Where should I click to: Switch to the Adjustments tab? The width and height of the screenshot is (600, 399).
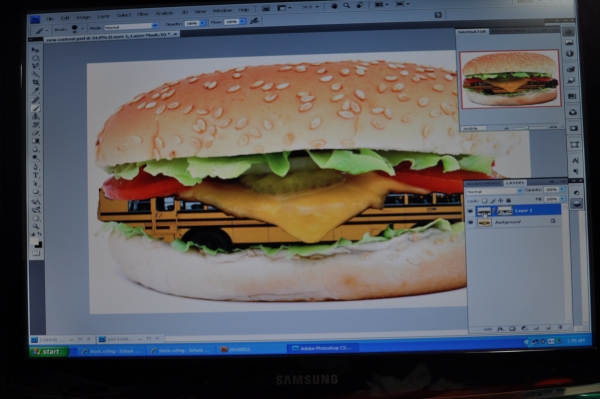pyautogui.click(x=483, y=184)
